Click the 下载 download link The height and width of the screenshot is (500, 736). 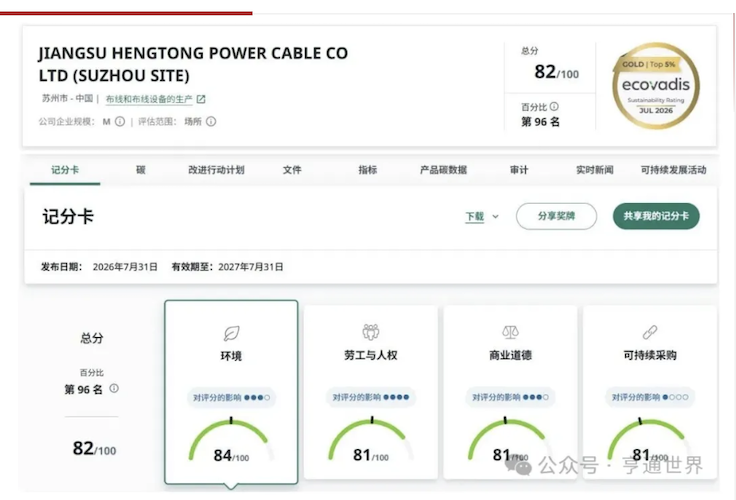pyautogui.click(x=475, y=216)
